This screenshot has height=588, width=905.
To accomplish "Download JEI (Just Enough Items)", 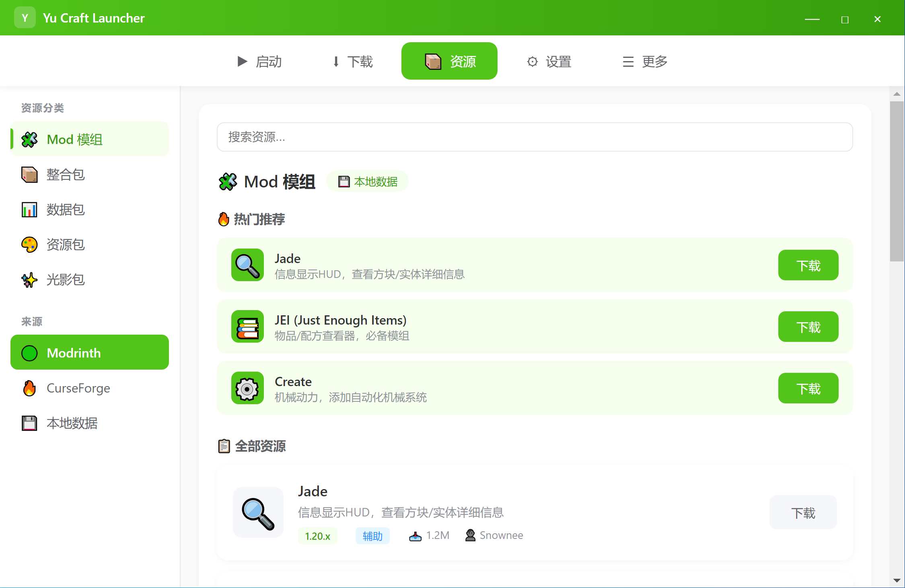I will click(x=808, y=327).
